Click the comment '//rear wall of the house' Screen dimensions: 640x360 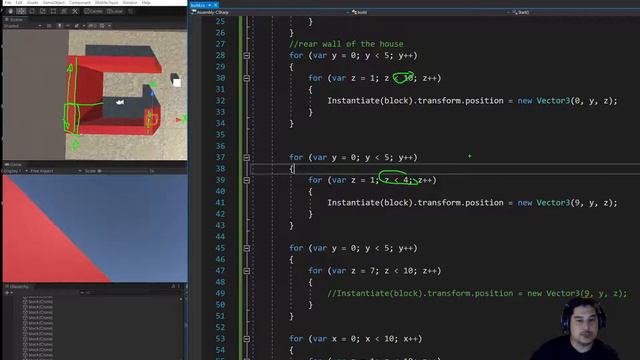click(346, 44)
